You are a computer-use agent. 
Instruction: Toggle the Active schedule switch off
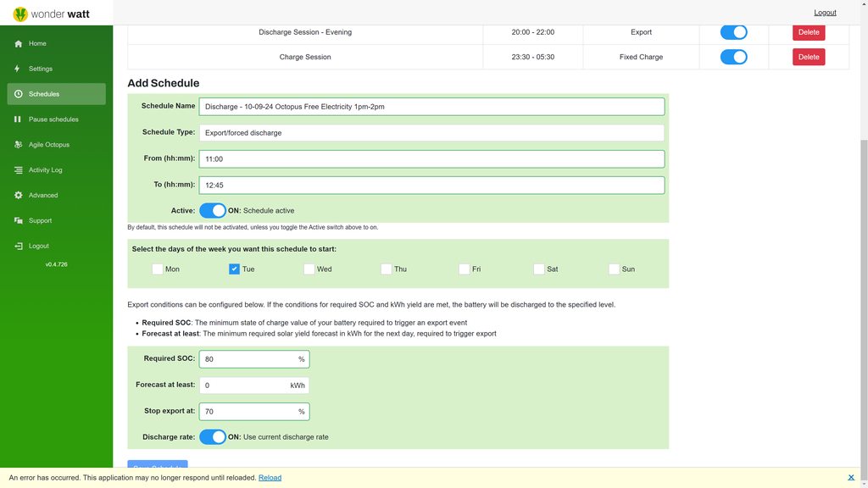213,210
